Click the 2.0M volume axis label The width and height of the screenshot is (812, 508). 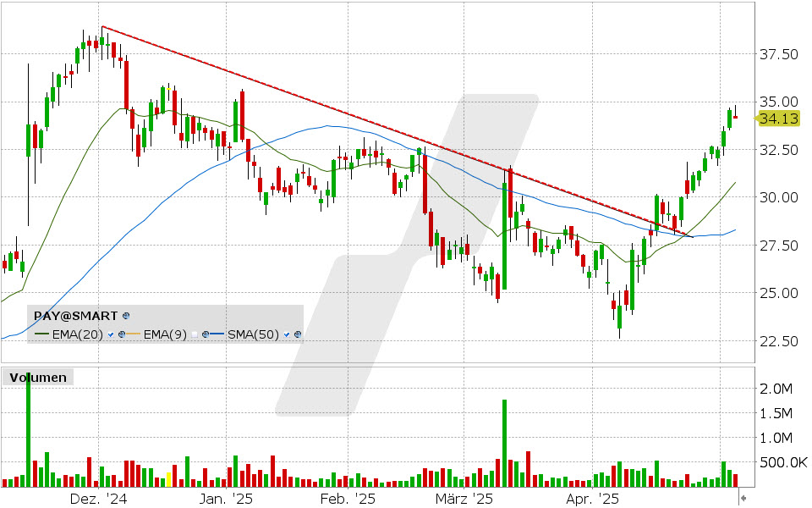click(x=776, y=389)
